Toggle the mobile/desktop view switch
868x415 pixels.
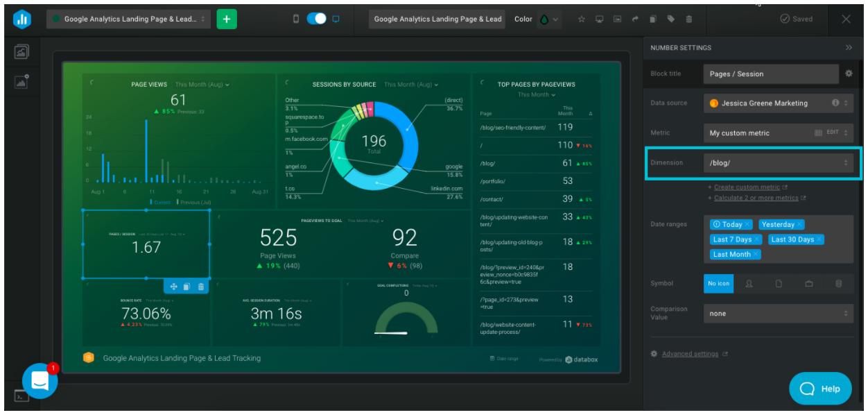[x=316, y=19]
